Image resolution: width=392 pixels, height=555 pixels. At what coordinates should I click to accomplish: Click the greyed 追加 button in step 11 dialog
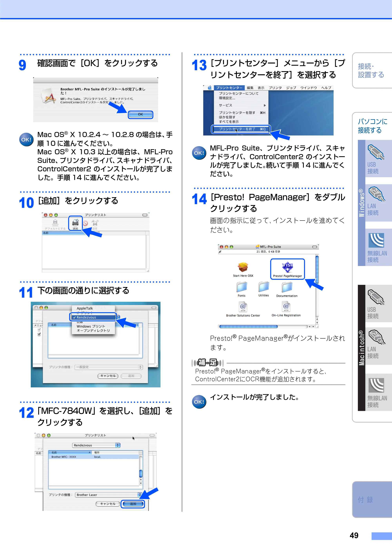tap(131, 376)
